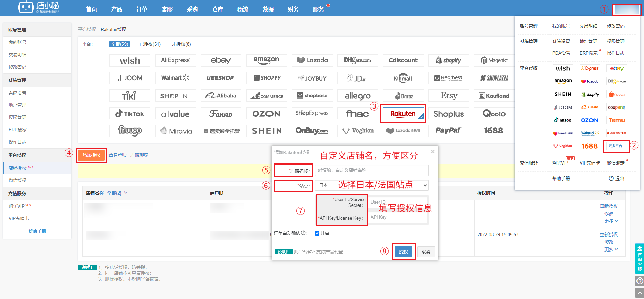Click the Shopee logo in dropdown panel
The width and height of the screenshot is (644, 299).
[x=617, y=95]
